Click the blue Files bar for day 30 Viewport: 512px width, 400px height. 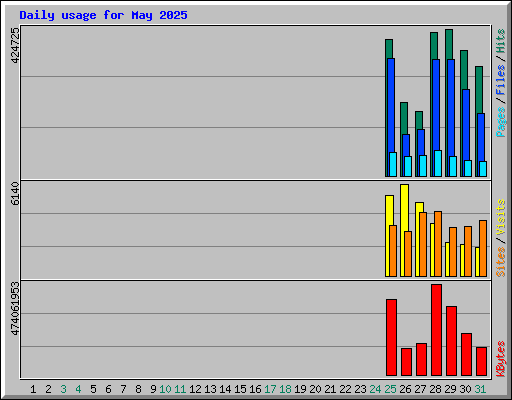[466, 125]
